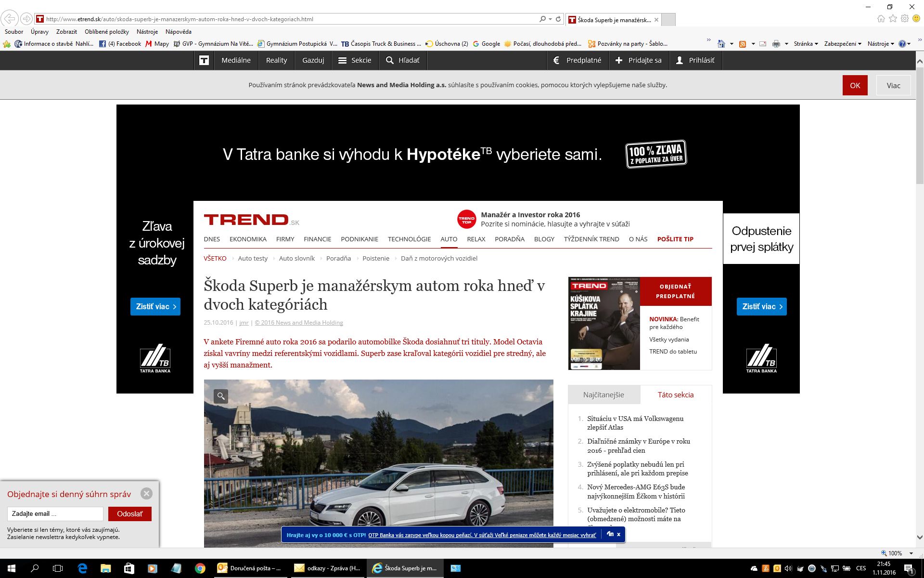The height and width of the screenshot is (578, 924).
Task: Open the Nápověda menu
Action: tap(179, 32)
